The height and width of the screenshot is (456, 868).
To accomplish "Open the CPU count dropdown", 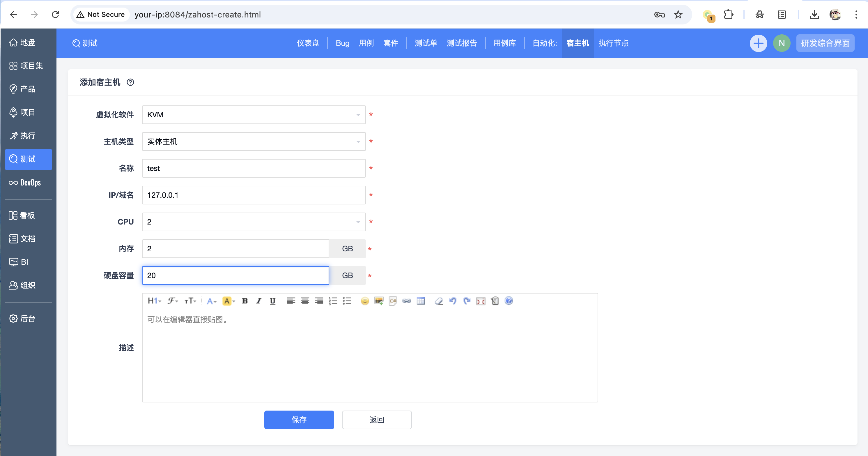I will click(x=254, y=222).
